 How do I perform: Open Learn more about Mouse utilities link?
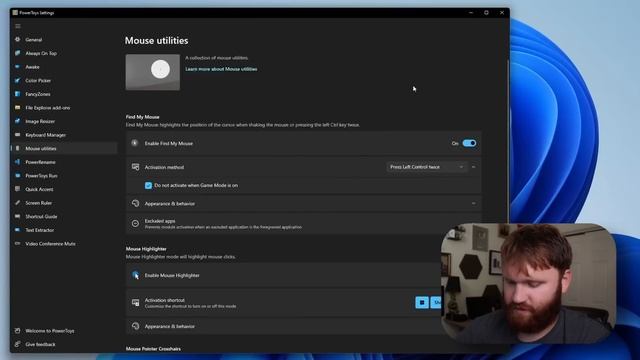click(x=221, y=69)
